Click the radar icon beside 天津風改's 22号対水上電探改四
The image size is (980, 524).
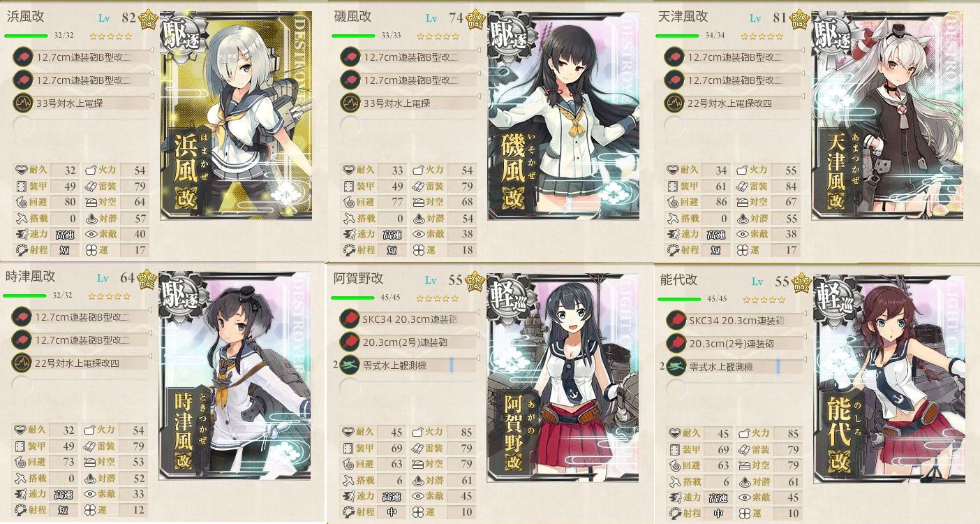(x=675, y=103)
